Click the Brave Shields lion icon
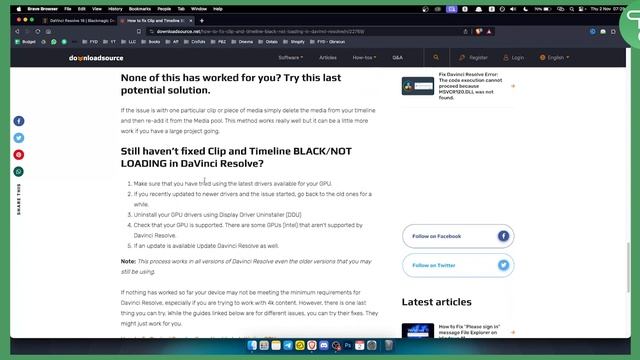This screenshot has width=640, height=360. click(x=479, y=31)
